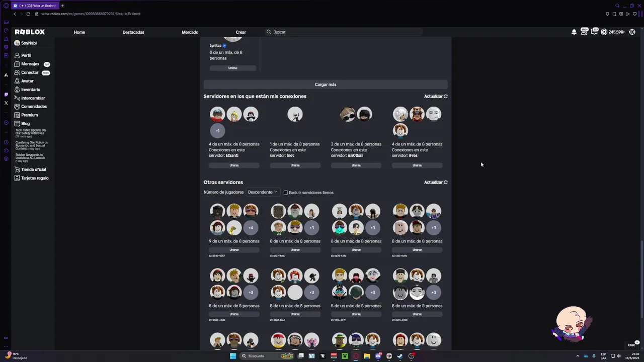Screen dimensions: 644x362
Task: Open Perfil in the left sidebar
Action: click(x=26, y=55)
